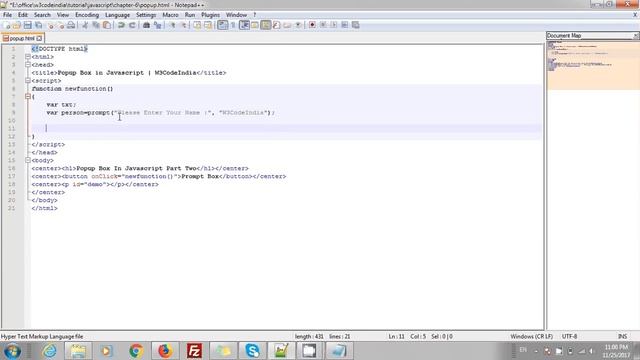
Task: Copy selection with the Copy icon
Action: point(96,25)
